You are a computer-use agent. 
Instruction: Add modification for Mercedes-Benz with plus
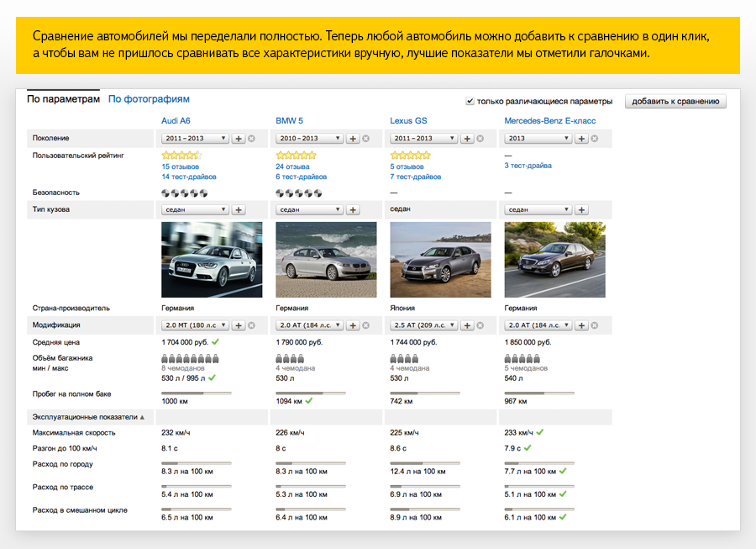tap(581, 325)
